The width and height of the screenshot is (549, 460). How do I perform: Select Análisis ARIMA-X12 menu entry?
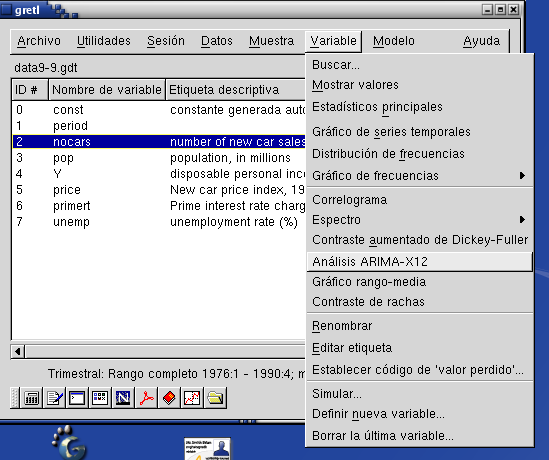pos(419,262)
